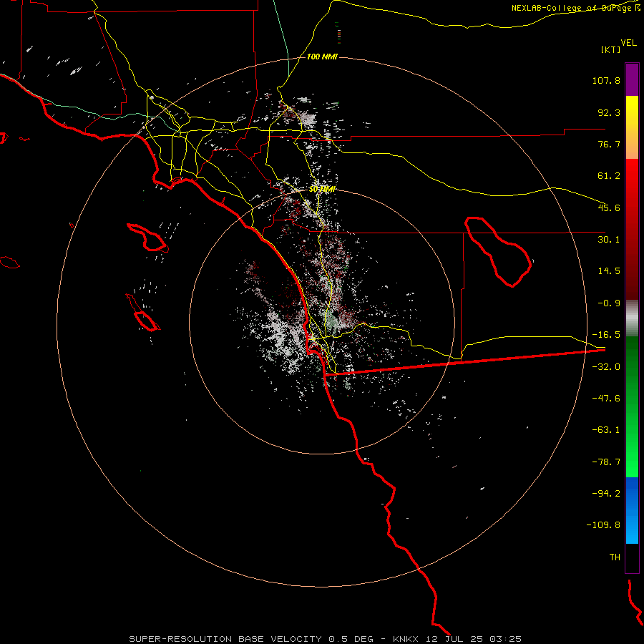Click the -16.5 velocity scale value
The image size is (644, 644).
point(606,335)
